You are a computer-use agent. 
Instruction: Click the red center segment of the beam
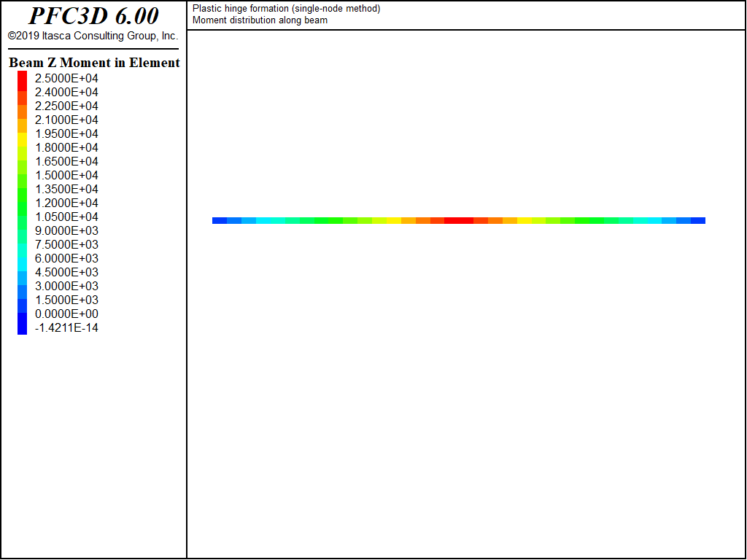(459, 220)
